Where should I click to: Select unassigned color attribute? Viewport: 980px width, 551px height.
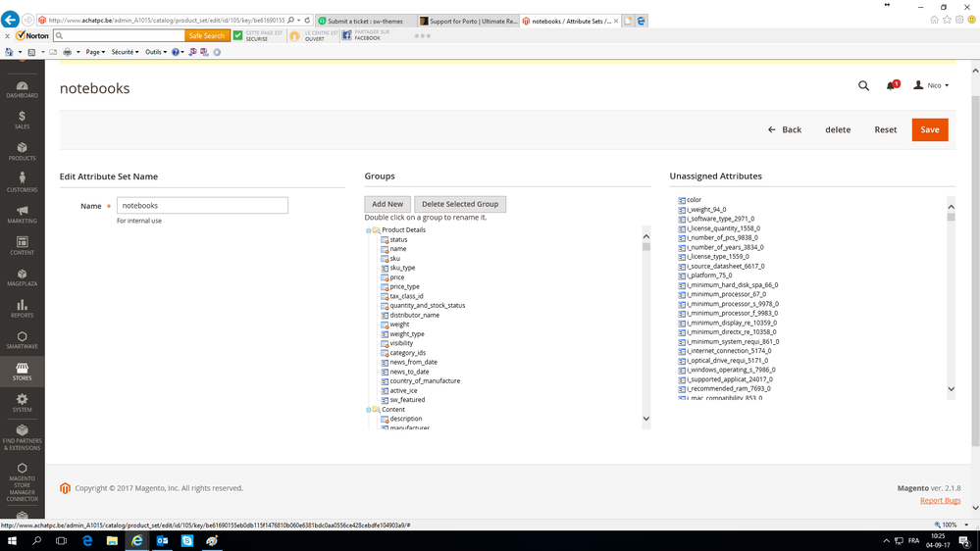694,200
